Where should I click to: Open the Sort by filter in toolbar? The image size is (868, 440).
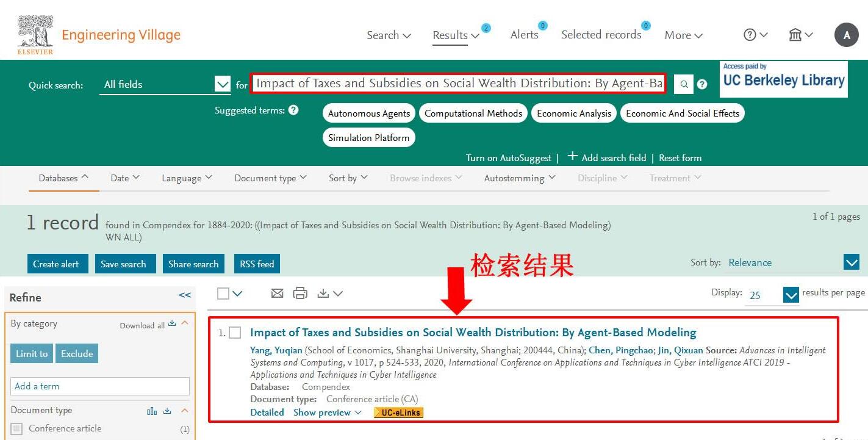pos(348,178)
